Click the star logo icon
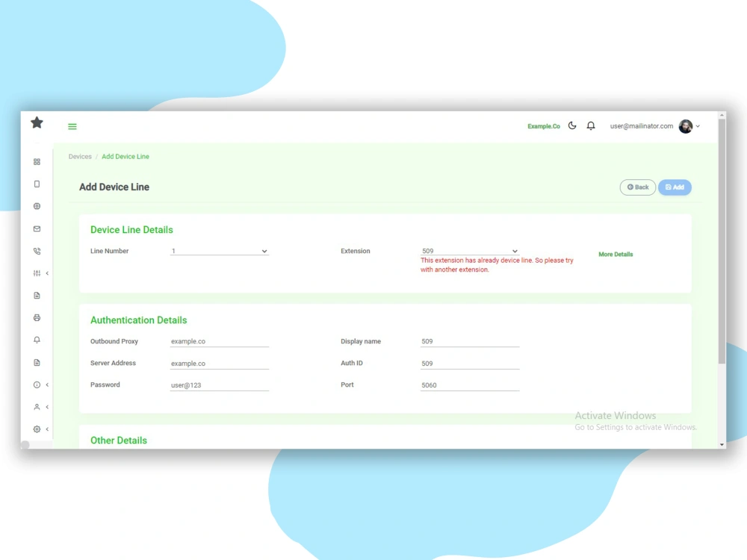Viewport: 747px width, 560px height. click(37, 123)
